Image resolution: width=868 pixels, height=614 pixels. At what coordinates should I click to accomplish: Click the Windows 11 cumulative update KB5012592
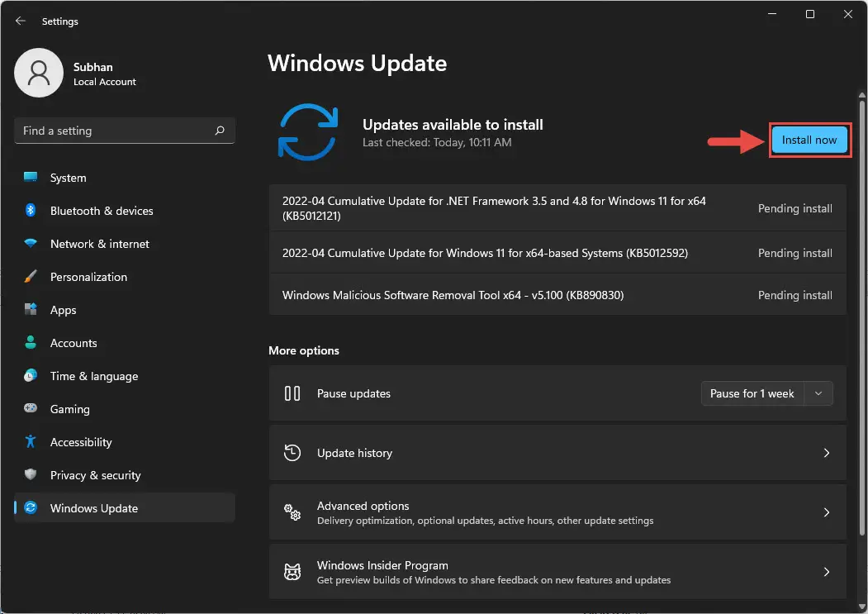pos(557,253)
